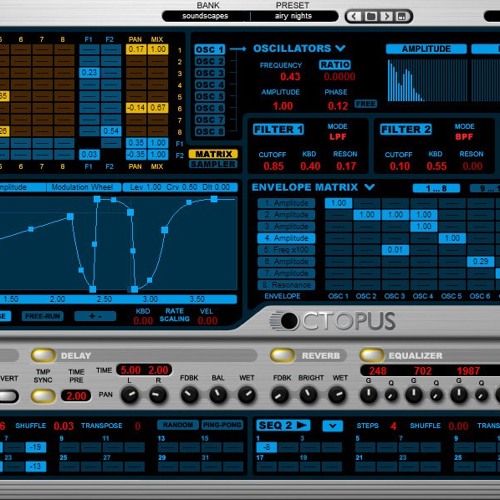Adjust the 248 Hz equalizer Q knob

(x=391, y=396)
